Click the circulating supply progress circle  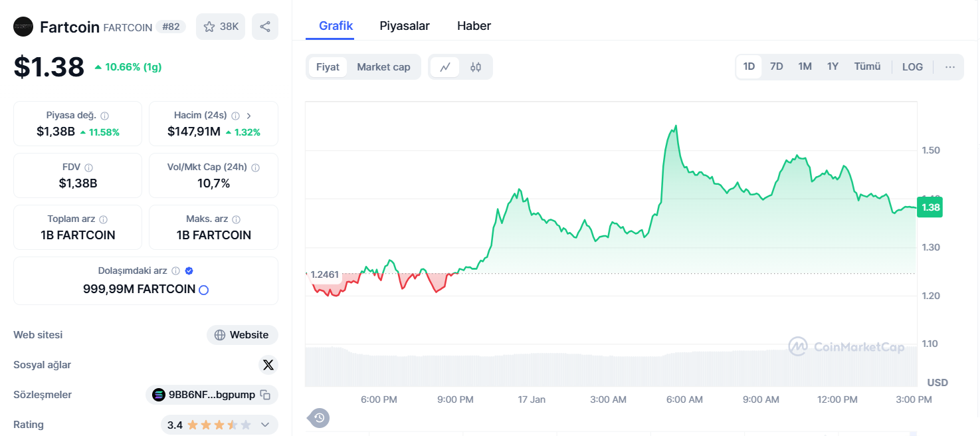[204, 290]
